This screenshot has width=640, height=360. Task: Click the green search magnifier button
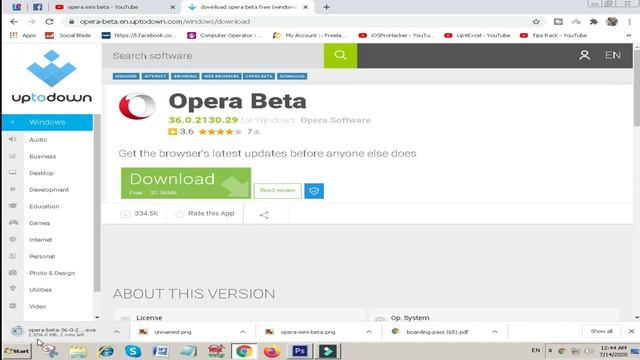(340, 56)
